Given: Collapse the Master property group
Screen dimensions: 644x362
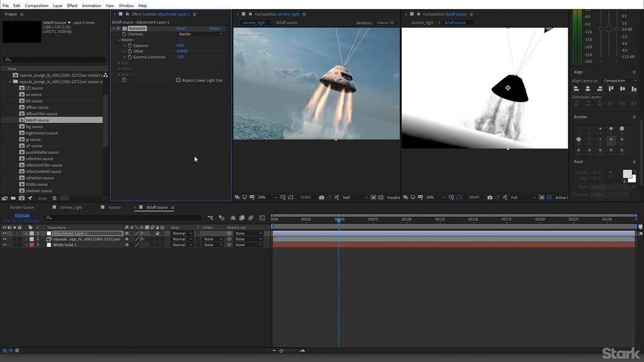Looking at the screenshot, I should 119,40.
